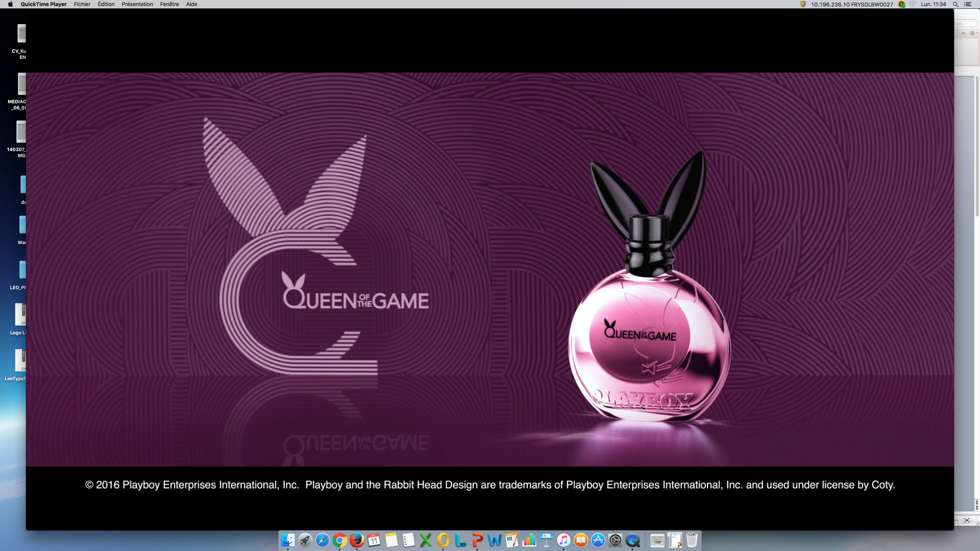Screen dimensions: 980x551
Task: Open the Fichier menu
Action: (82, 4)
